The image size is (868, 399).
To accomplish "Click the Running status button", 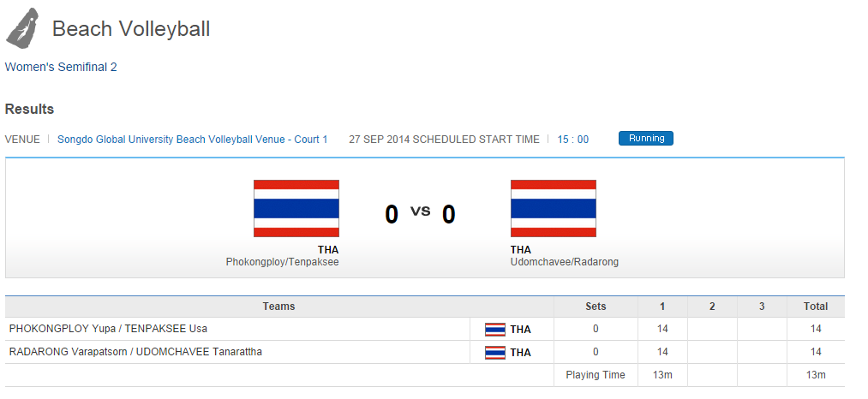I will pos(645,139).
